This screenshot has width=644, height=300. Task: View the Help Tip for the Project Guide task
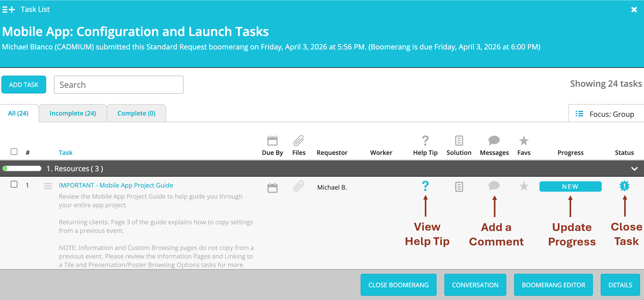pyautogui.click(x=425, y=186)
